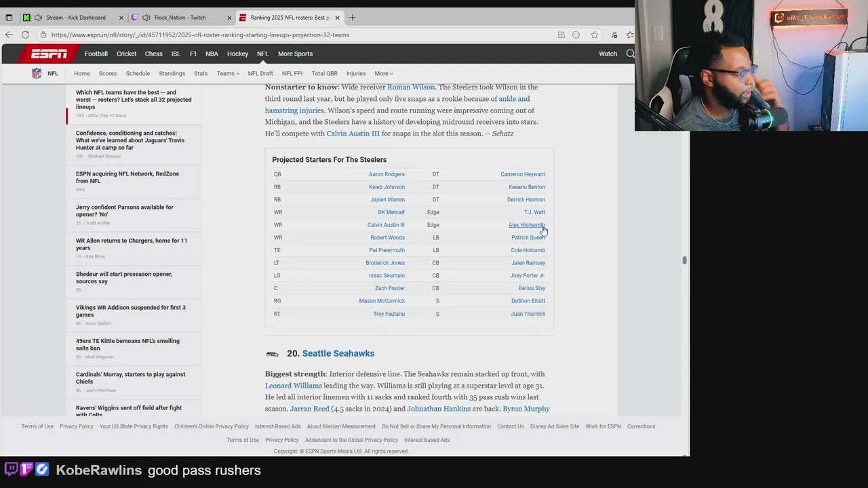Open T.J. Watt player page

pyautogui.click(x=534, y=212)
